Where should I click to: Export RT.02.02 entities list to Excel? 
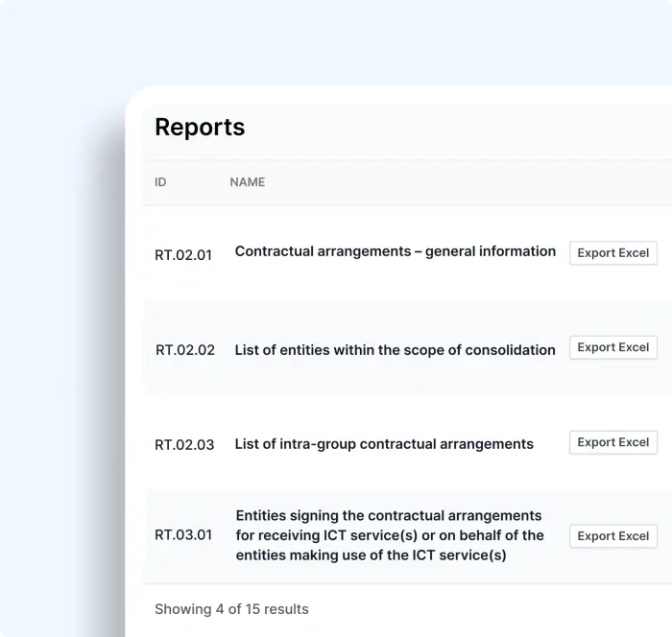pos(613,347)
